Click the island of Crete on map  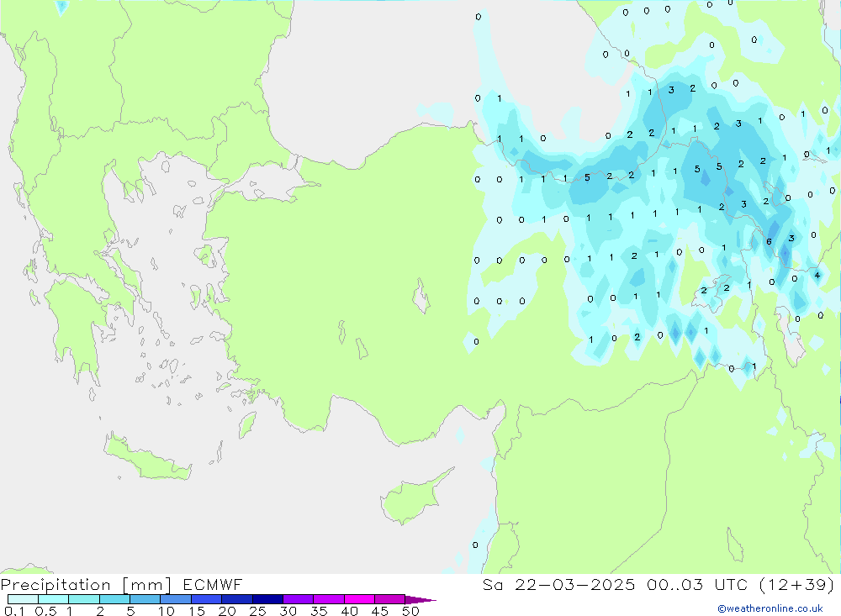click(146, 457)
